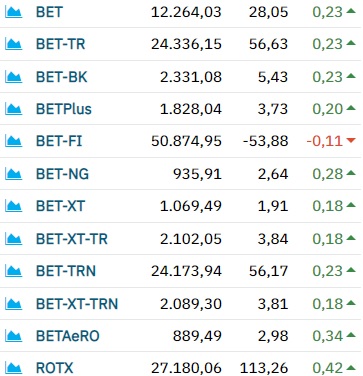Screen dimensions: 363x376
Task: Open the chart icon for BET
Action: tap(14, 12)
